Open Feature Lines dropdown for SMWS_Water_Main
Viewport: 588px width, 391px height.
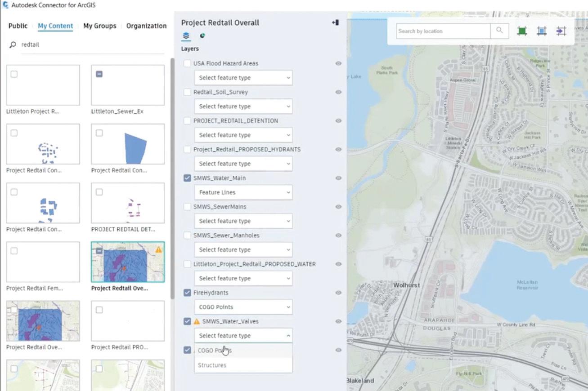point(243,192)
